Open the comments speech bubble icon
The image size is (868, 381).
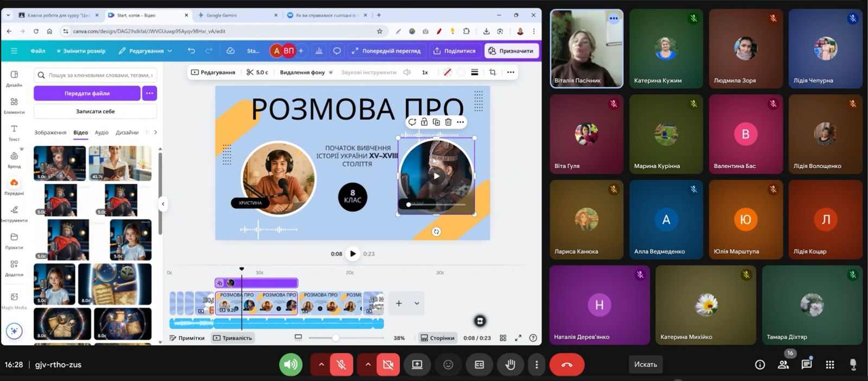[x=337, y=51]
